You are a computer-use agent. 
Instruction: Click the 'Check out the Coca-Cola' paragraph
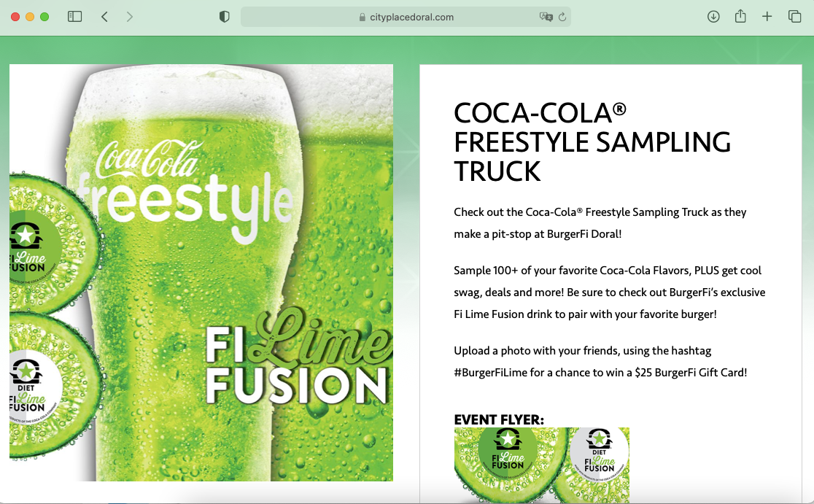[600, 222]
